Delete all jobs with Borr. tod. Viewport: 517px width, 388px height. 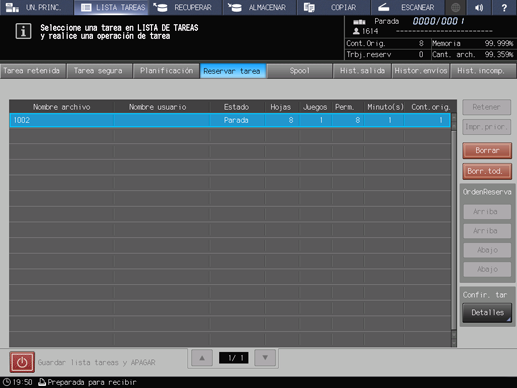pos(487,171)
